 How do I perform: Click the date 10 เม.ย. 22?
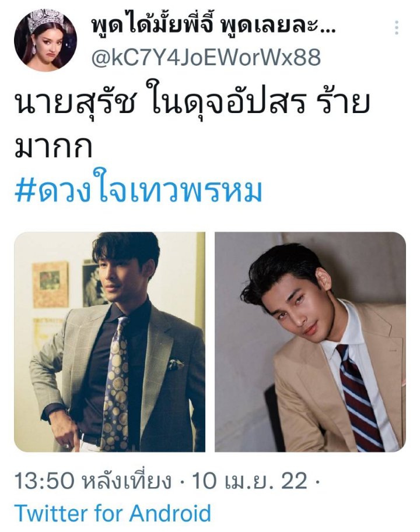point(249,481)
